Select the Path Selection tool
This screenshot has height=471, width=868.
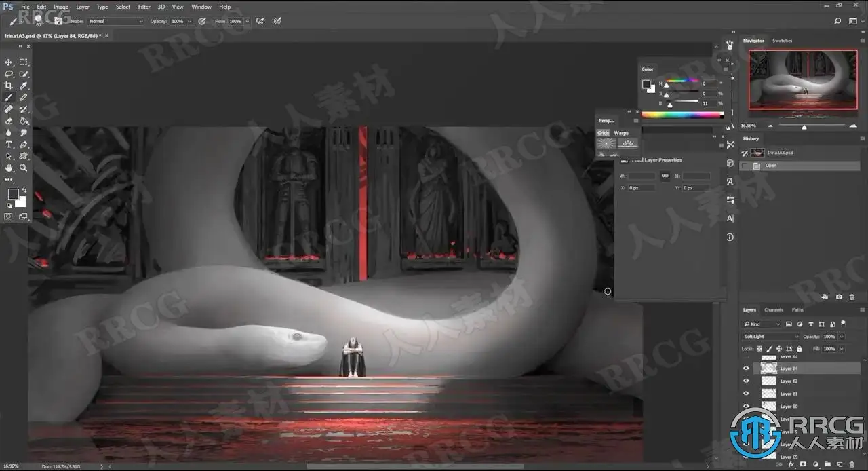[x=9, y=156]
